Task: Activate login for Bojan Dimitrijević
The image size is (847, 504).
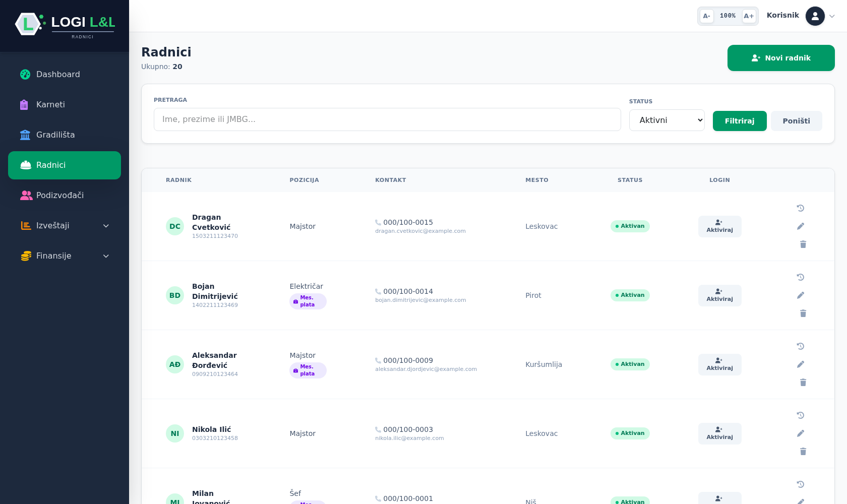Action: click(719, 295)
